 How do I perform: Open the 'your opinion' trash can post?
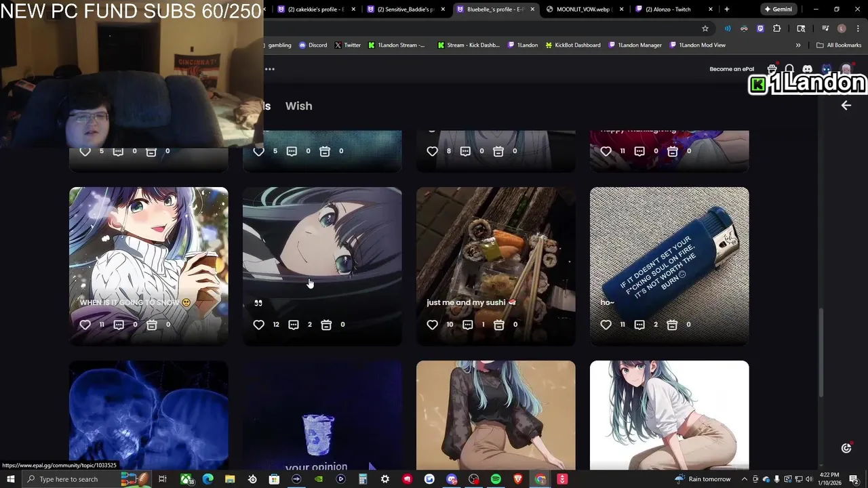pyautogui.click(x=322, y=415)
